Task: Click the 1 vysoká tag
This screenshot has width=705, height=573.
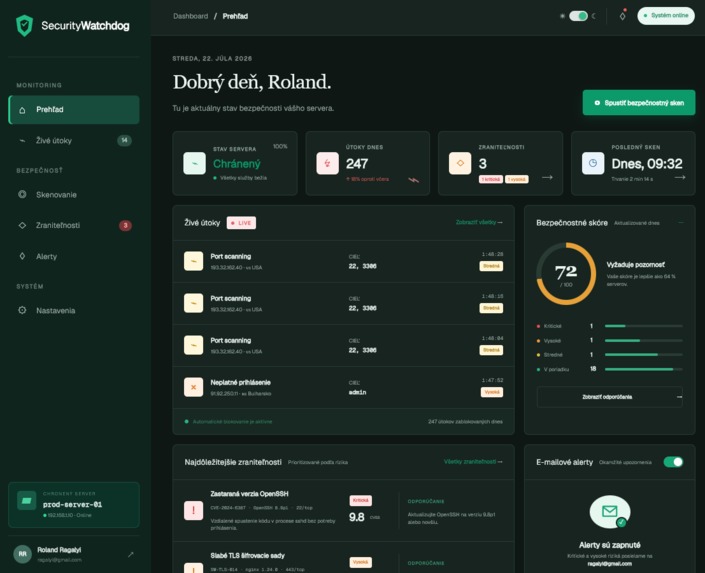Action: click(x=517, y=179)
